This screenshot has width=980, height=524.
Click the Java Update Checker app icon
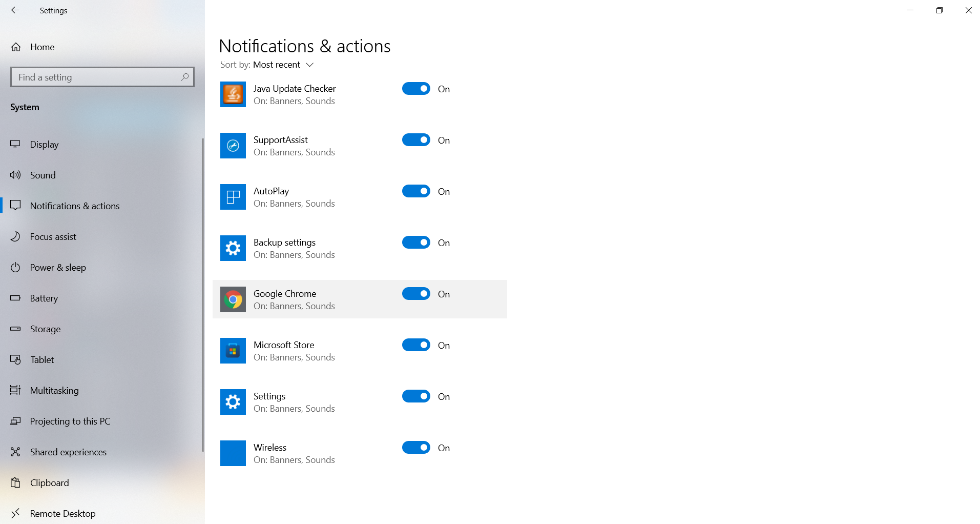(233, 94)
